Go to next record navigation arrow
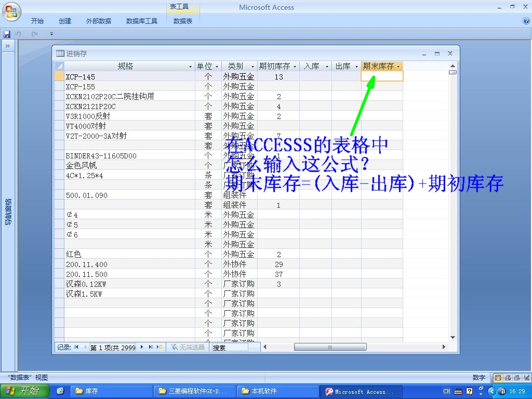 click(141, 347)
